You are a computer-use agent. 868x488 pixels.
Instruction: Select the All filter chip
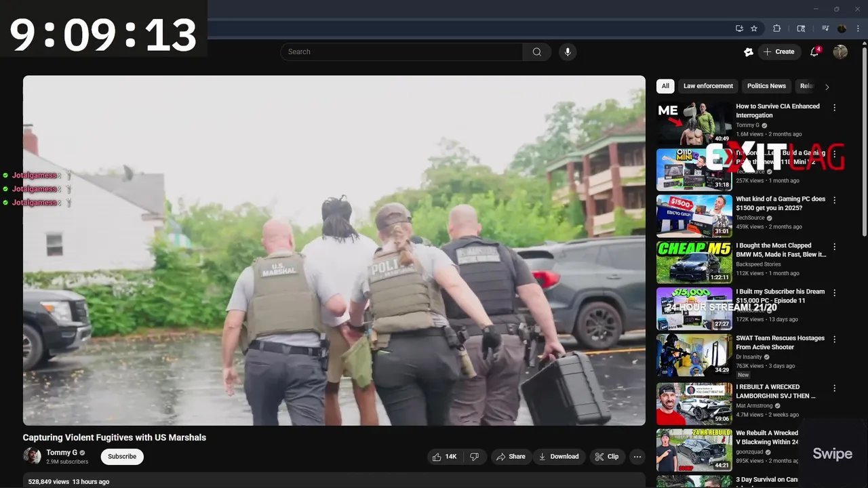pos(665,86)
